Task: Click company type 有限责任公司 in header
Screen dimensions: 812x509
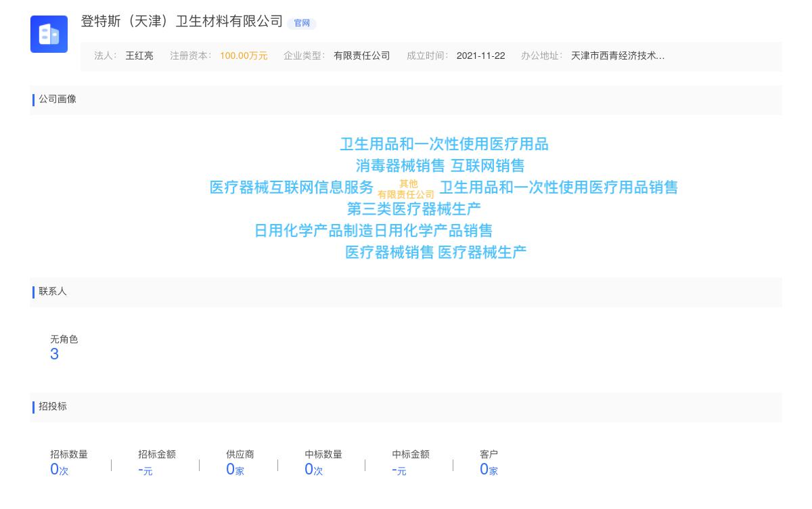Action: (362, 56)
